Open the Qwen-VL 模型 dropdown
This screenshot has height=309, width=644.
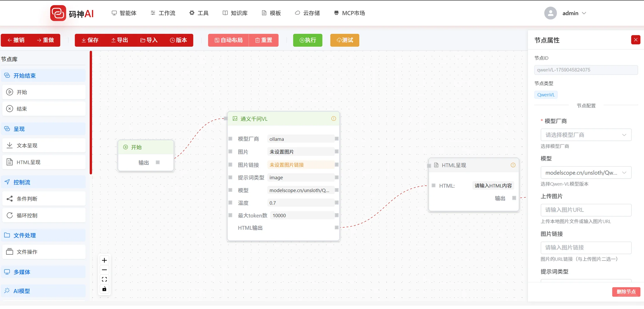(586, 173)
